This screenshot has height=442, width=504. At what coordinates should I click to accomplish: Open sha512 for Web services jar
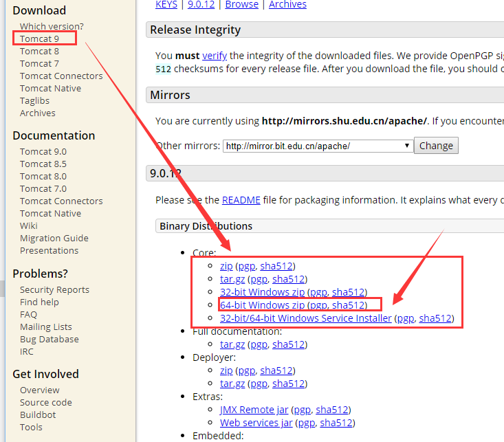click(x=336, y=423)
